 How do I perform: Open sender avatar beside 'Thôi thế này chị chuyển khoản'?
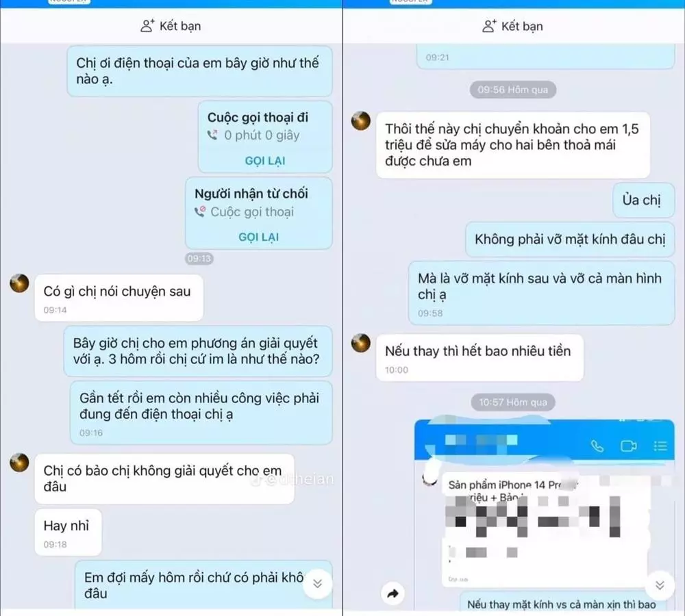point(361,121)
